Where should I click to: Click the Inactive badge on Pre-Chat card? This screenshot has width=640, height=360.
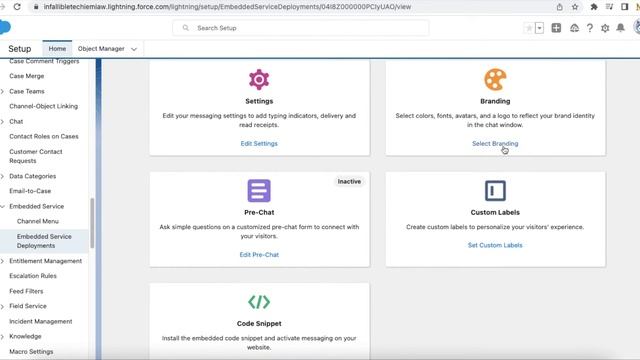point(349,182)
